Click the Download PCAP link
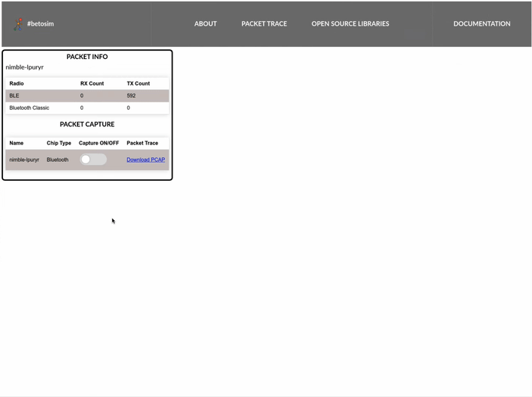The height and width of the screenshot is (397, 532). 146,160
